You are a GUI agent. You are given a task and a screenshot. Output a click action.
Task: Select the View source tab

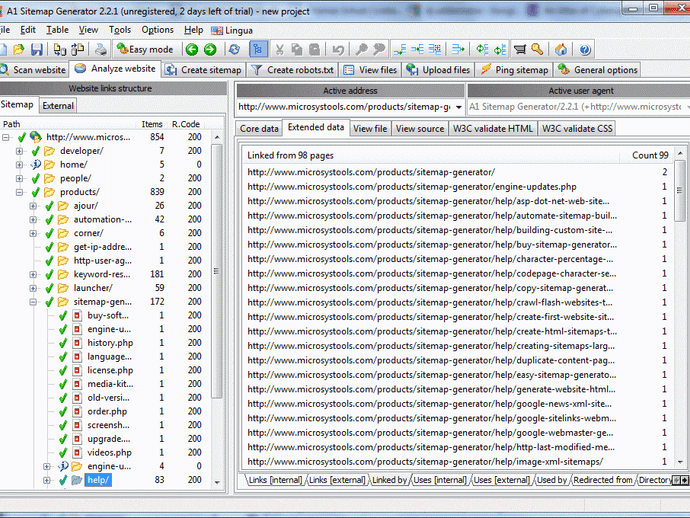click(419, 129)
